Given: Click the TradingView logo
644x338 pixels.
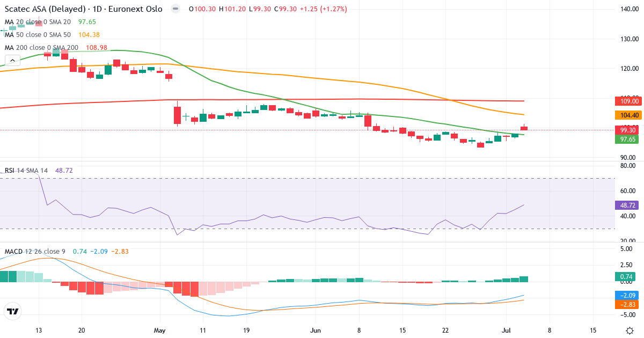Looking at the screenshot, I should [12, 311].
